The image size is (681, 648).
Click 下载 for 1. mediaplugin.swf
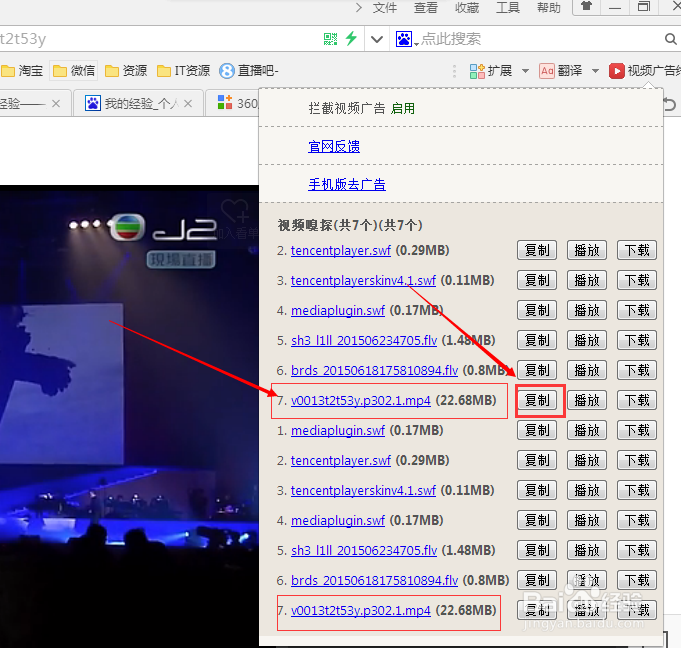637,430
